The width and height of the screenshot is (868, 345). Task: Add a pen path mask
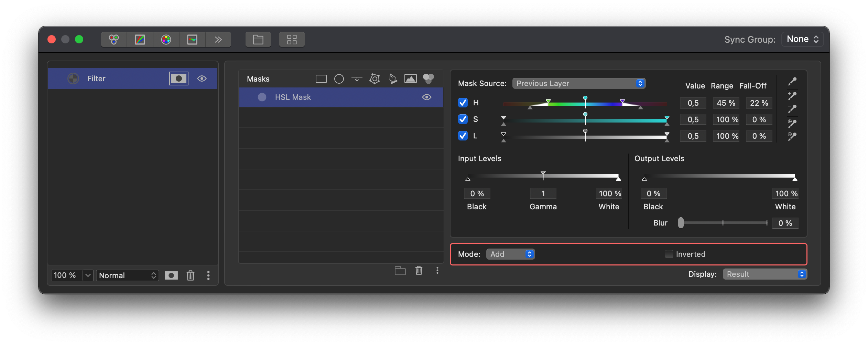pyautogui.click(x=393, y=79)
